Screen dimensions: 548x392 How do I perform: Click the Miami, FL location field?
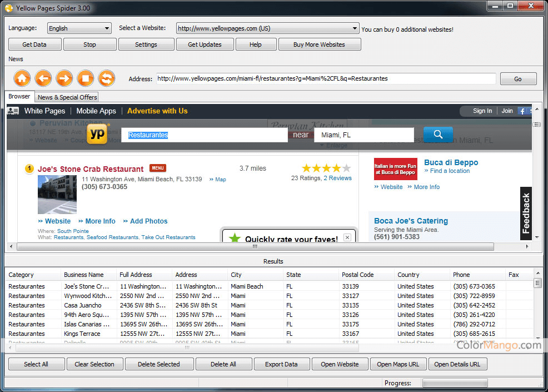click(364, 135)
